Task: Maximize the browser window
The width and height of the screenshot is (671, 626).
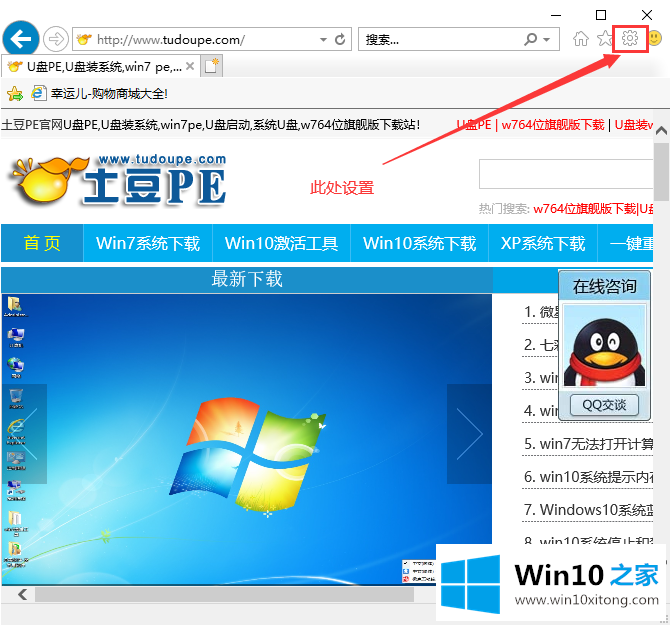Action: (x=601, y=15)
